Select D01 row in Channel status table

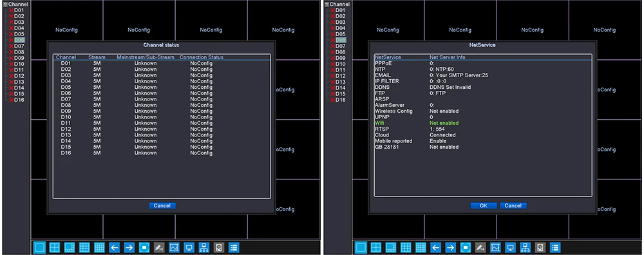coord(162,64)
